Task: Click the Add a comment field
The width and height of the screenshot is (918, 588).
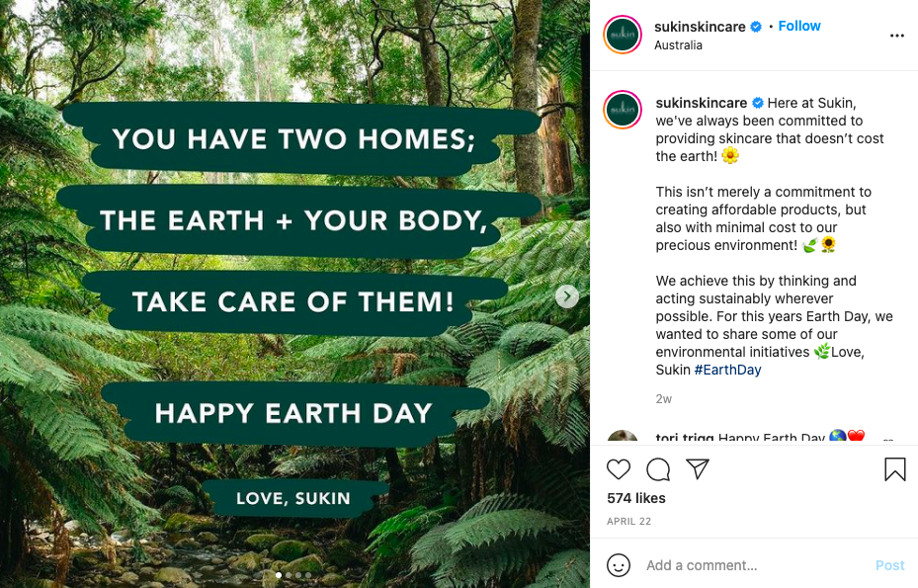Action: click(751, 565)
